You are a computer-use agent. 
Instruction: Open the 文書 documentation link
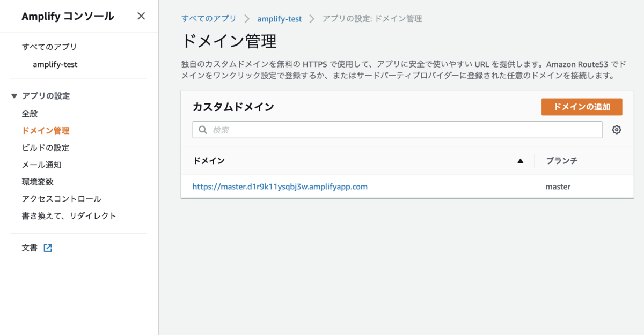[30, 248]
